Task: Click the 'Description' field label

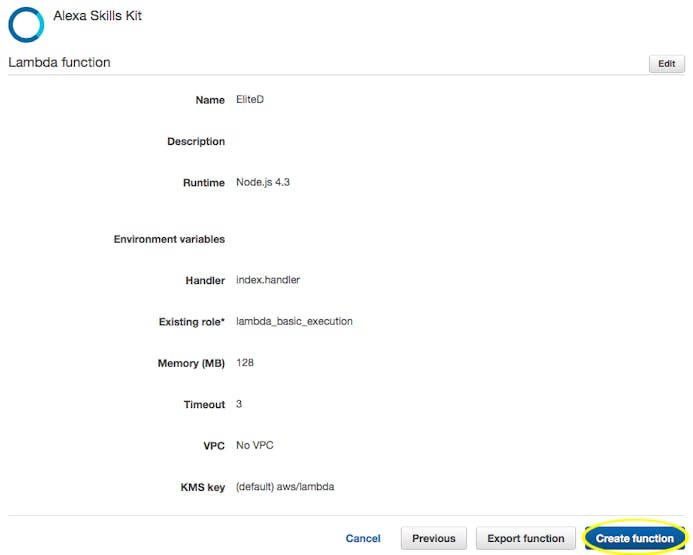Action: (196, 142)
